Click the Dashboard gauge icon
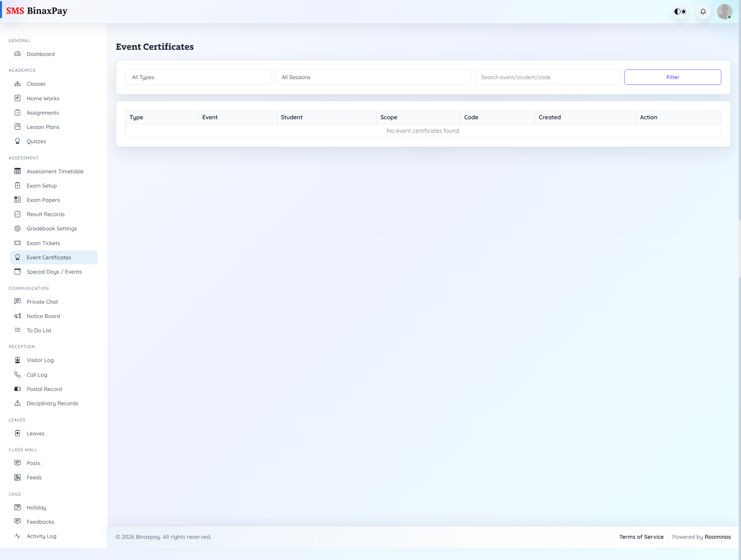 (x=17, y=54)
